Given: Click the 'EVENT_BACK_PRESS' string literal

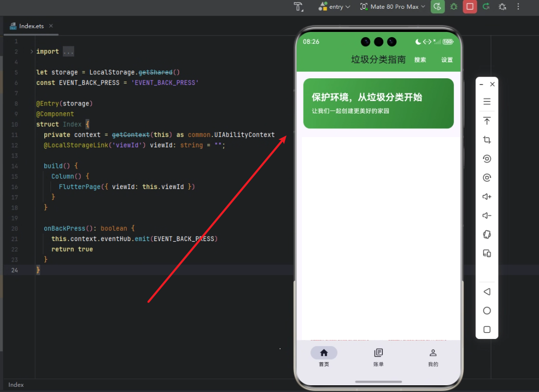Looking at the screenshot, I should [165, 83].
